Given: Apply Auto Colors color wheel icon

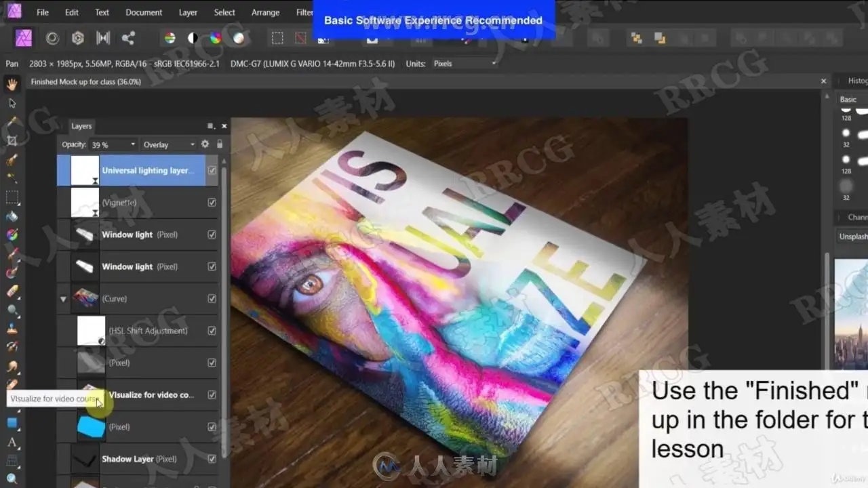Looking at the screenshot, I should point(216,38).
